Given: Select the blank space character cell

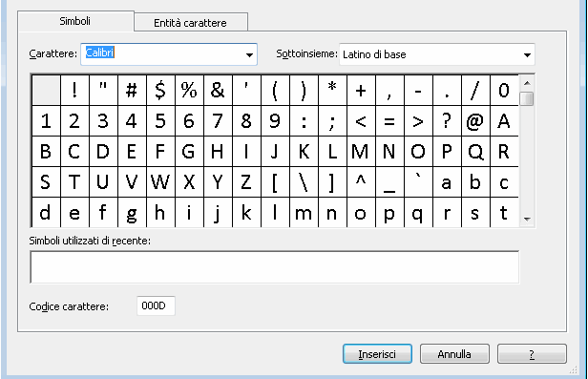Looking at the screenshot, I should (46, 91).
